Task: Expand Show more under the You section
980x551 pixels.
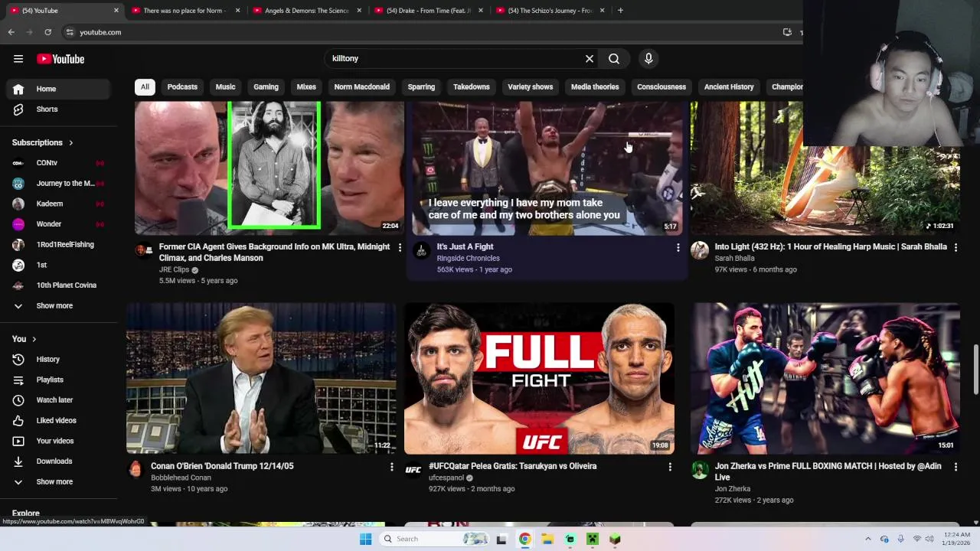Action: click(59, 482)
